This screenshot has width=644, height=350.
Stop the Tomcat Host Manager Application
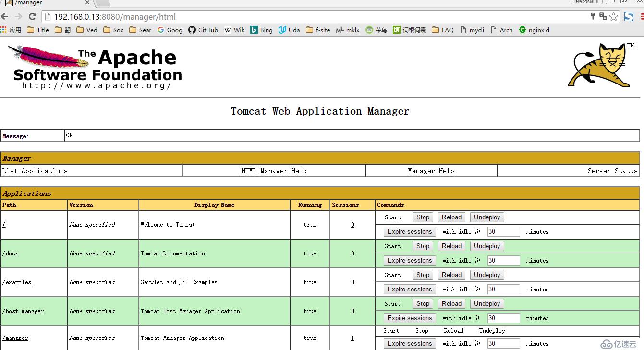click(423, 304)
